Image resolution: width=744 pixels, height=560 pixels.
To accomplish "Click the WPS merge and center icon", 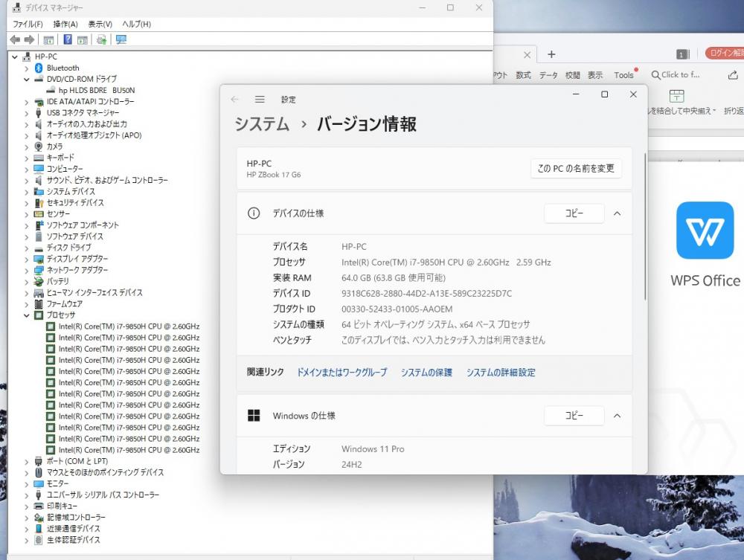I will (676, 96).
